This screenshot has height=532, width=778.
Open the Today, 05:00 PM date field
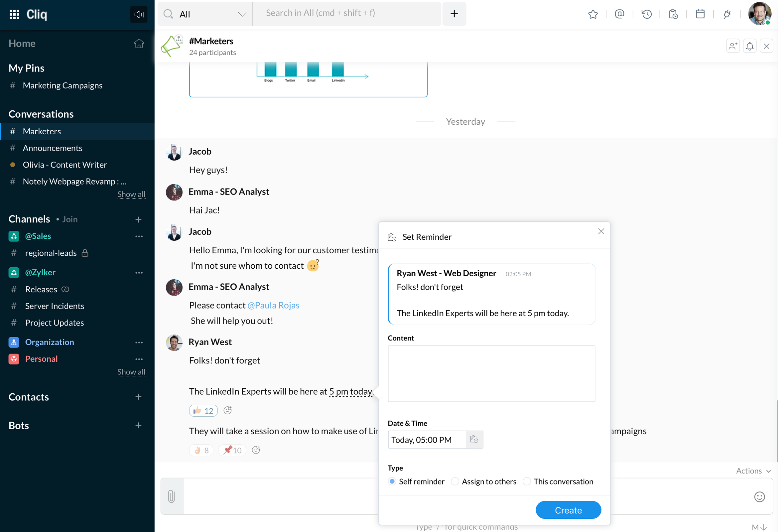pos(427,440)
